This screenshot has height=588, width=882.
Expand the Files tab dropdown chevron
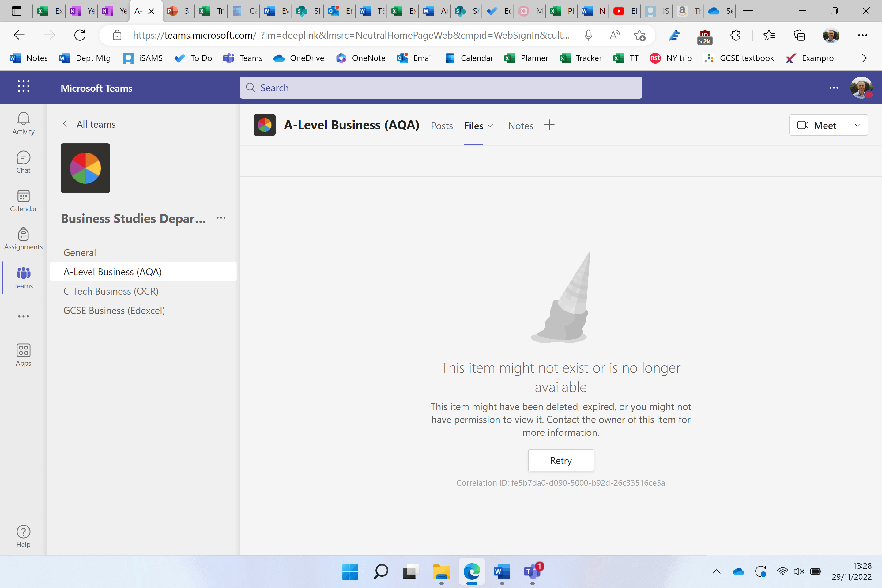click(490, 126)
